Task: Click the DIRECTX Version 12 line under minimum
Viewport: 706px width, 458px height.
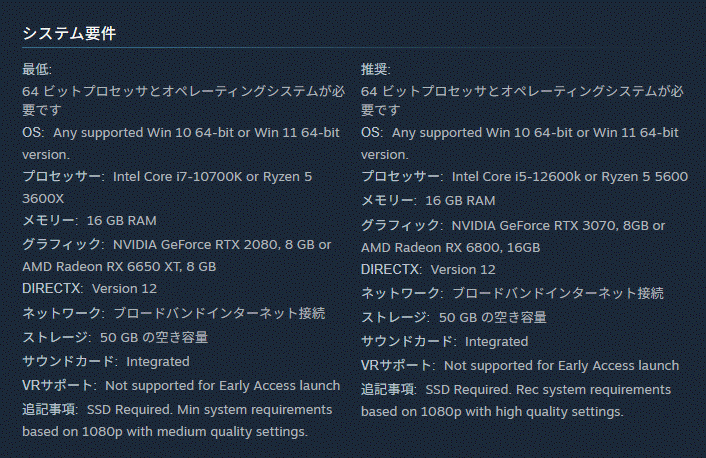Action: click(x=89, y=288)
